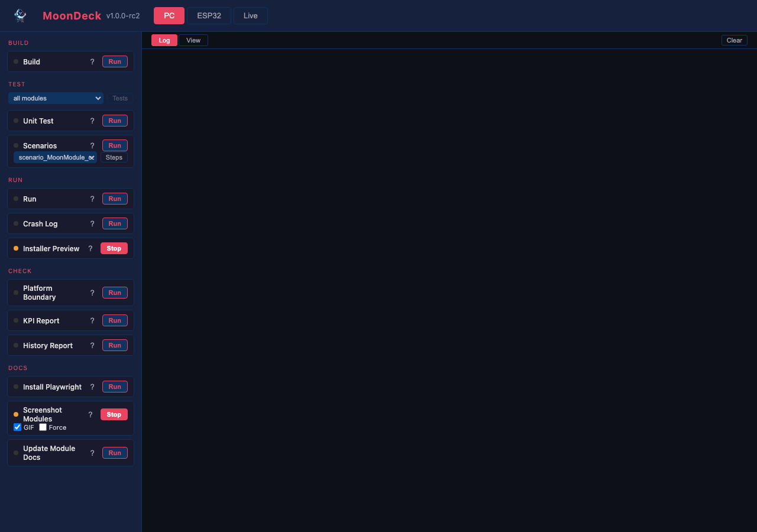
Task: Click the Crash Log label
Action: (x=40, y=224)
